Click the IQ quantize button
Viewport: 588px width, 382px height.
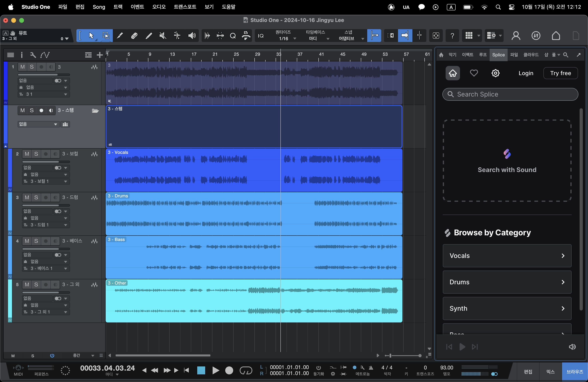pyautogui.click(x=261, y=36)
